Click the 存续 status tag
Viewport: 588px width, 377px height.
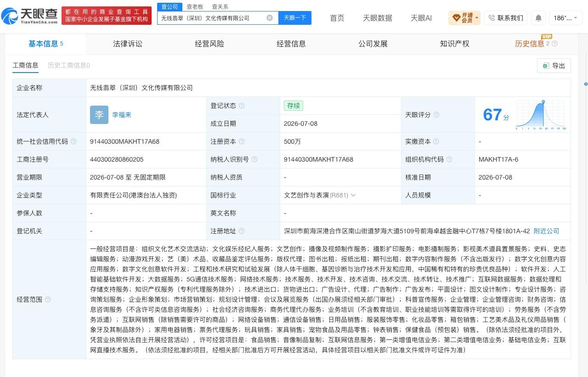(294, 106)
